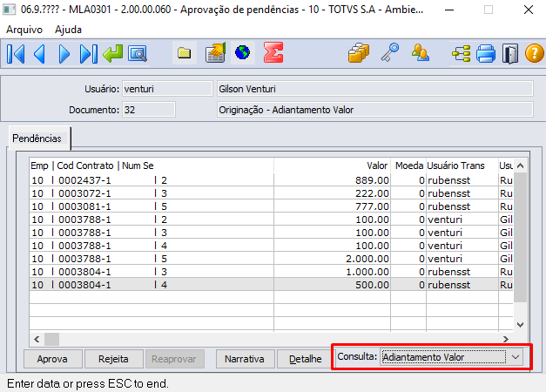Screen dimensions: 546x392
Task: Click the Usuário Trans column header
Action: point(462,166)
